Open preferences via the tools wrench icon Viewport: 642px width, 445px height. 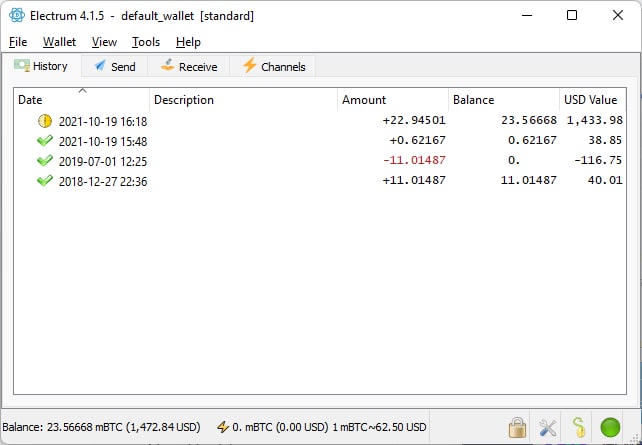click(x=548, y=428)
